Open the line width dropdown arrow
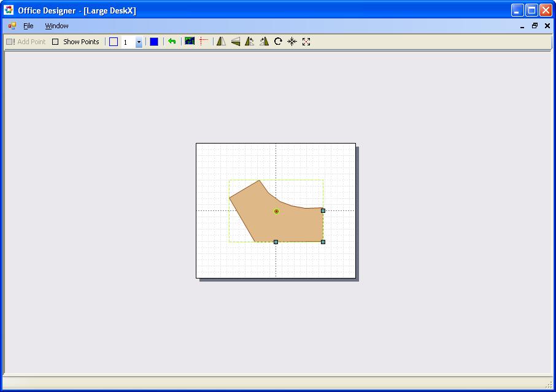This screenshot has height=392, width=556. (x=139, y=42)
